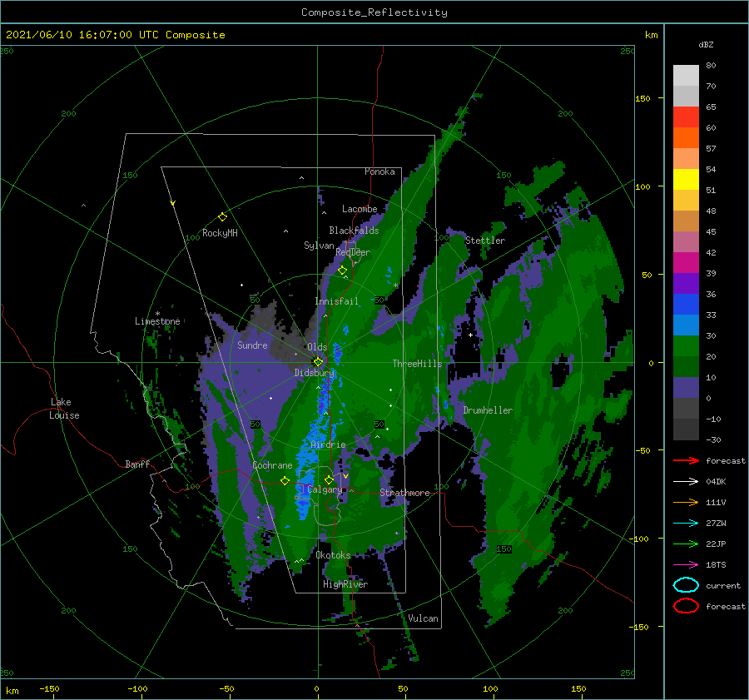This screenshot has width=749, height=700.
Task: Click the Airdrie label on the map
Action: pyautogui.click(x=328, y=444)
